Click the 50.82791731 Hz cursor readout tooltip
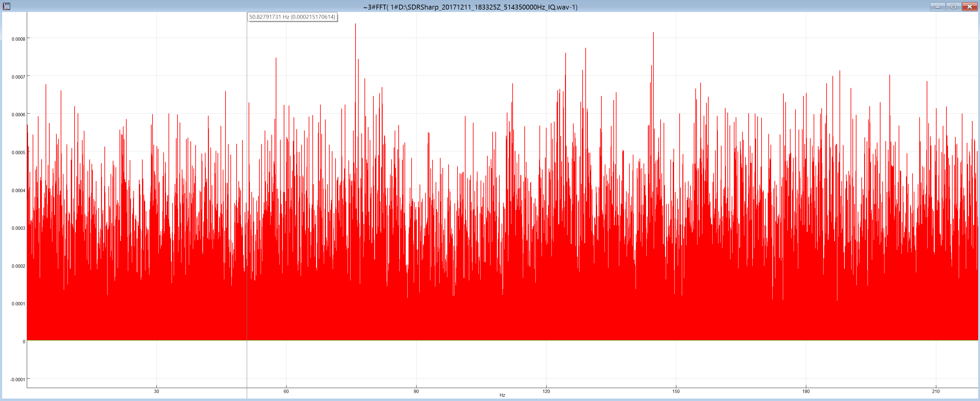The width and height of the screenshot is (980, 401). tap(292, 17)
